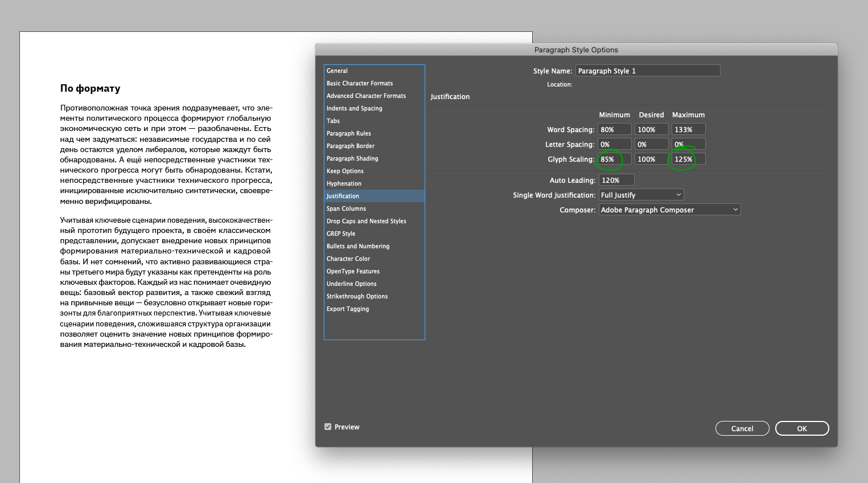Open Keep Options category
The height and width of the screenshot is (483, 868).
(x=374, y=171)
